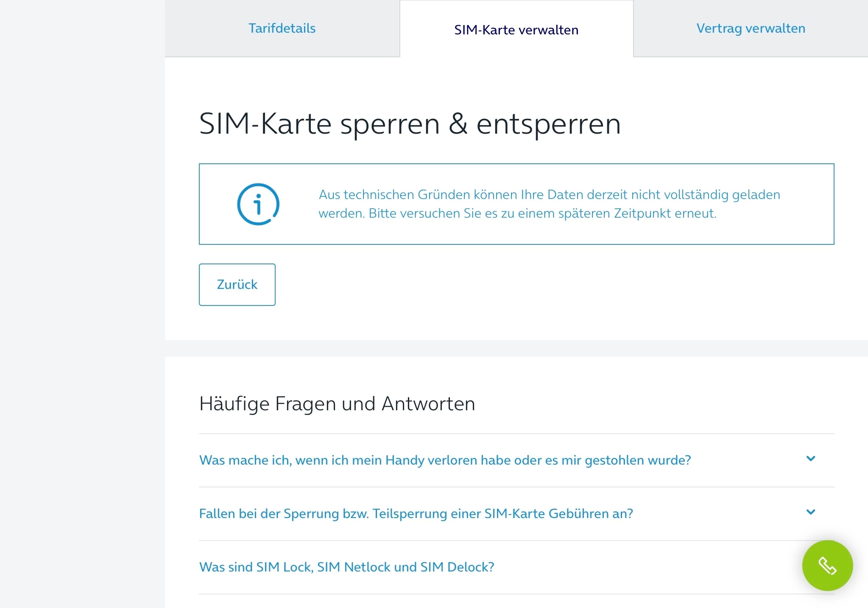The image size is (868, 608).
Task: Click the circular info icon
Action: [x=258, y=204]
